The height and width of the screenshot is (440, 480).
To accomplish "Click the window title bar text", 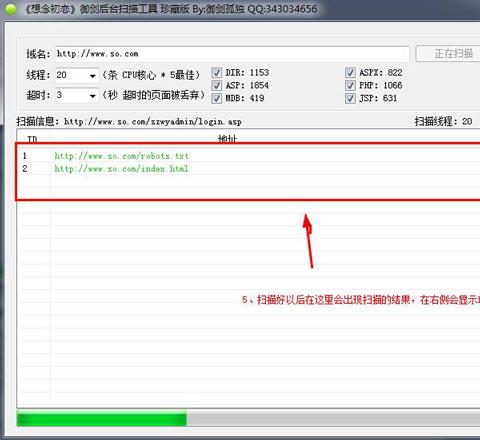I will point(171,9).
